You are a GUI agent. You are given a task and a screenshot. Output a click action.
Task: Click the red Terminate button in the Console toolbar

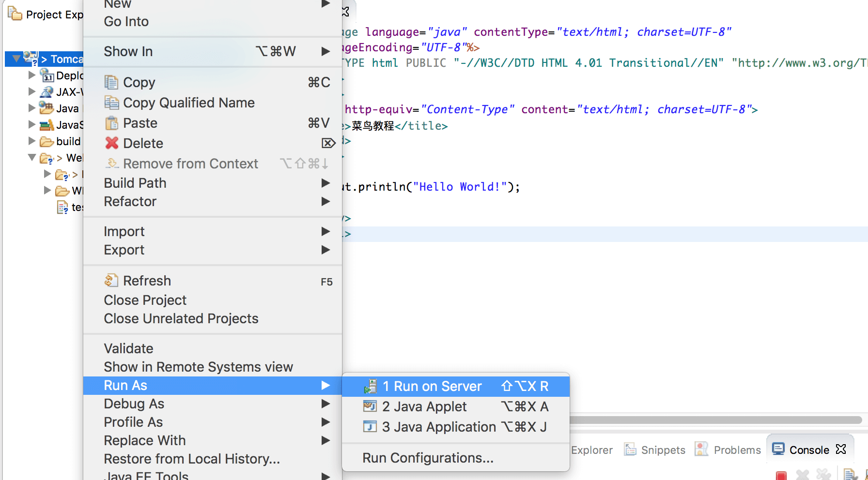pos(781,476)
